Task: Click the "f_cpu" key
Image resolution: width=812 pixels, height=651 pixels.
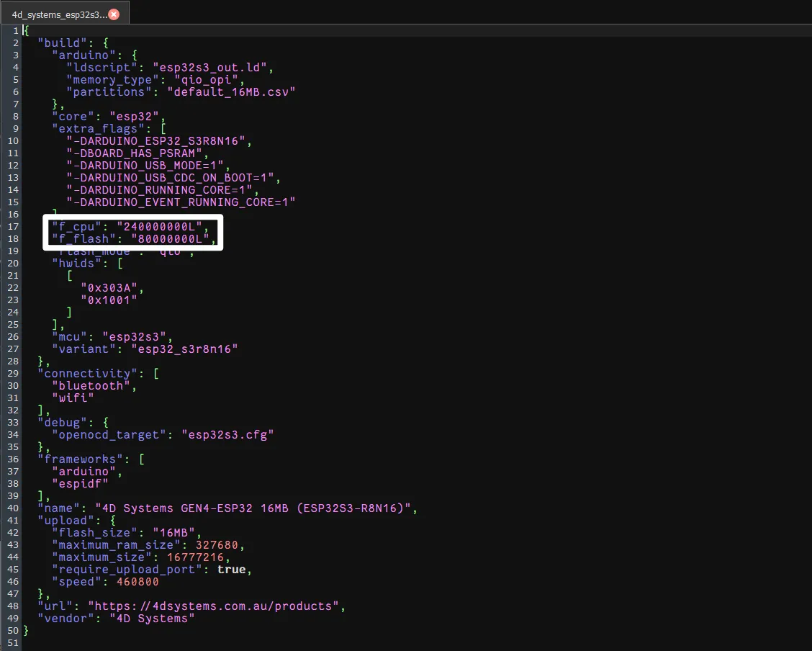Action: click(76, 227)
